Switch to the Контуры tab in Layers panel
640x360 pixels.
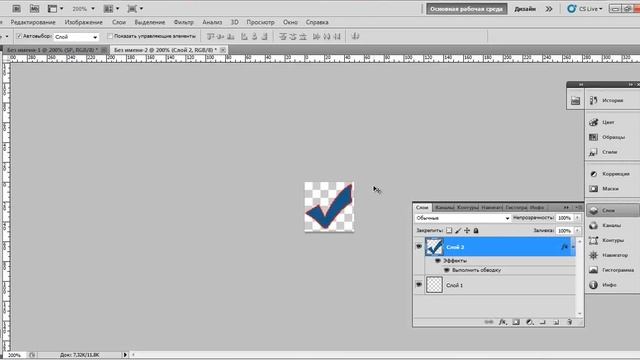(x=467, y=208)
